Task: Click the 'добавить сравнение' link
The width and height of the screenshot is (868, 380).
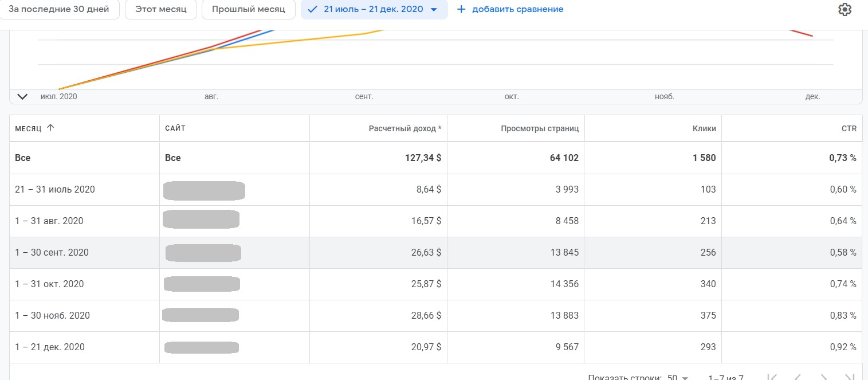Action: 517,10
